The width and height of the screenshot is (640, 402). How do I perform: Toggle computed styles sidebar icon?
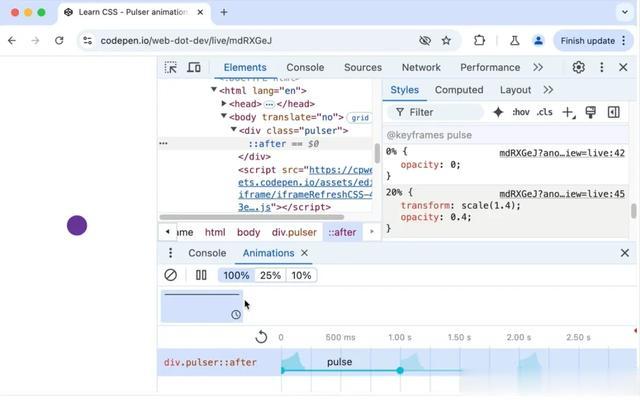click(x=613, y=112)
